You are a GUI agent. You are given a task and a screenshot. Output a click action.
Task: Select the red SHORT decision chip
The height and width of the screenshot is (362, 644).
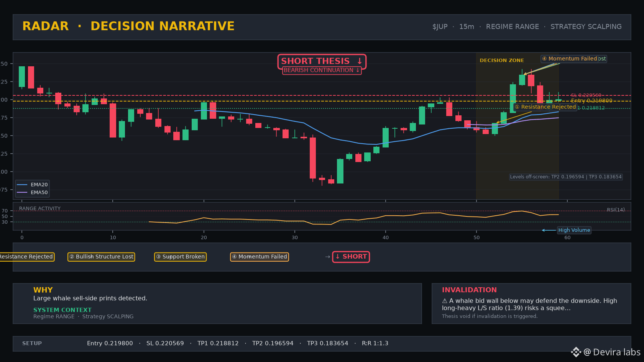tap(351, 257)
